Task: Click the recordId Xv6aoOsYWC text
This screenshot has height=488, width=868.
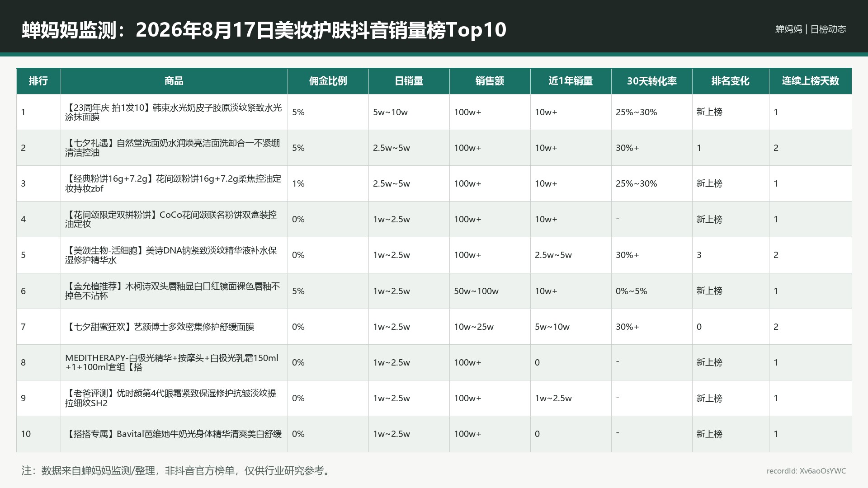Action: coord(806,471)
